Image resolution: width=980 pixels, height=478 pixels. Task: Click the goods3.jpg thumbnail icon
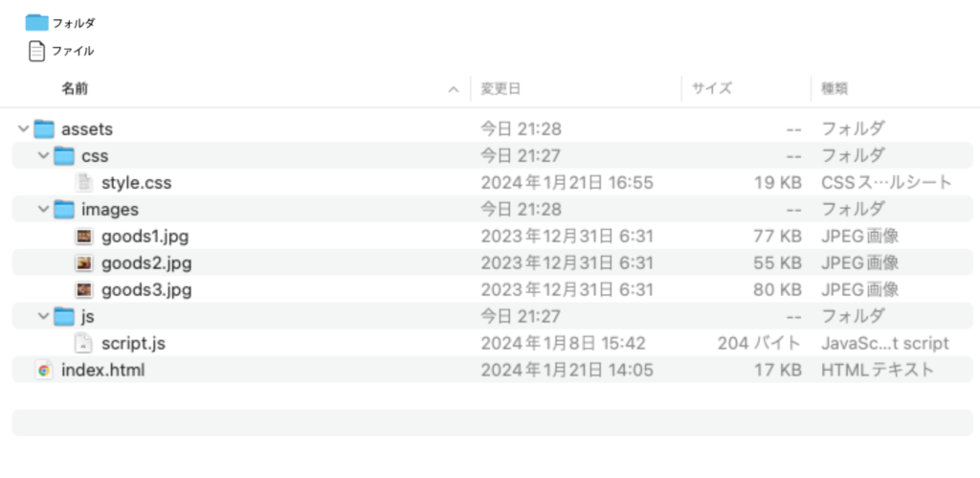click(85, 289)
